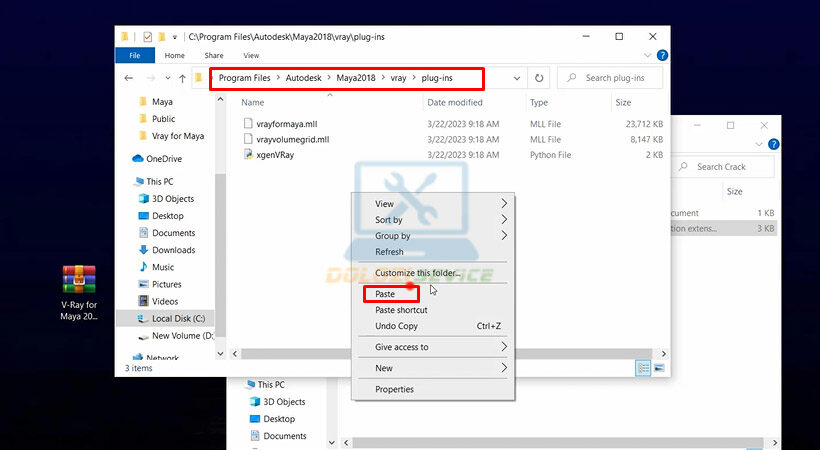820x450 pixels.
Task: Switch to details view in status bar
Action: click(643, 368)
